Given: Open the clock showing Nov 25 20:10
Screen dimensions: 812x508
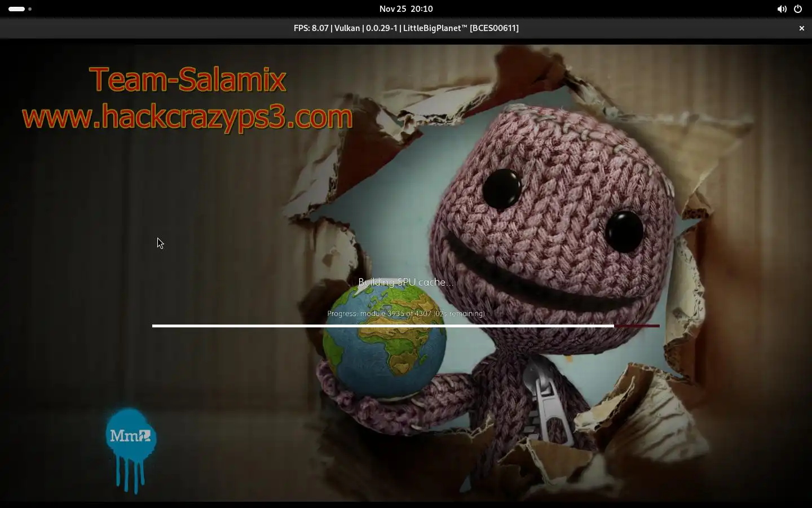Looking at the screenshot, I should click(x=406, y=9).
